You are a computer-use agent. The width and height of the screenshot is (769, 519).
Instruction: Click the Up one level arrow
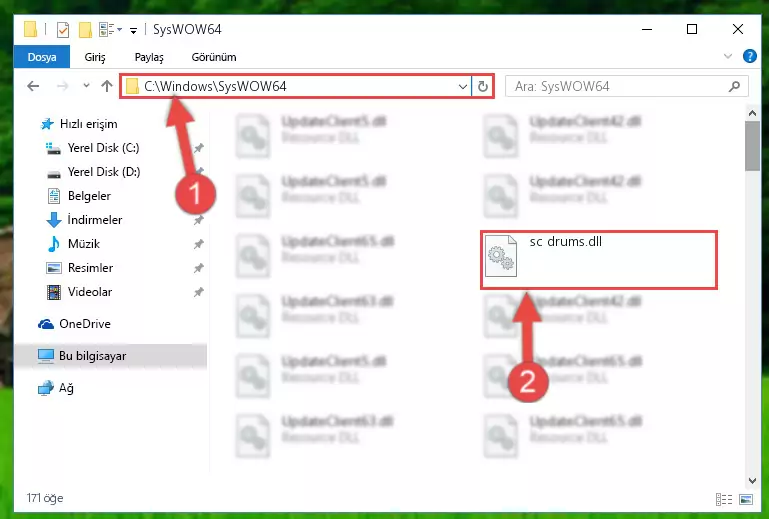[106, 86]
